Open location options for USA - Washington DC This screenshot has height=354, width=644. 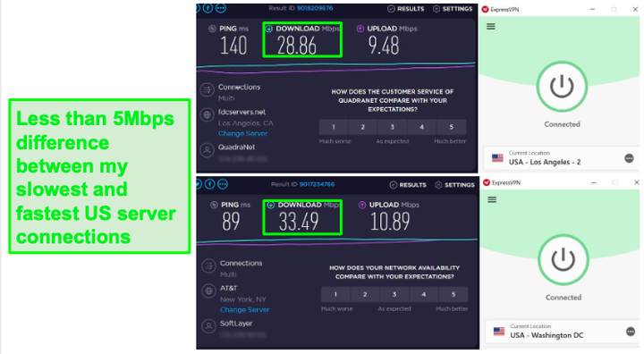coord(631,332)
